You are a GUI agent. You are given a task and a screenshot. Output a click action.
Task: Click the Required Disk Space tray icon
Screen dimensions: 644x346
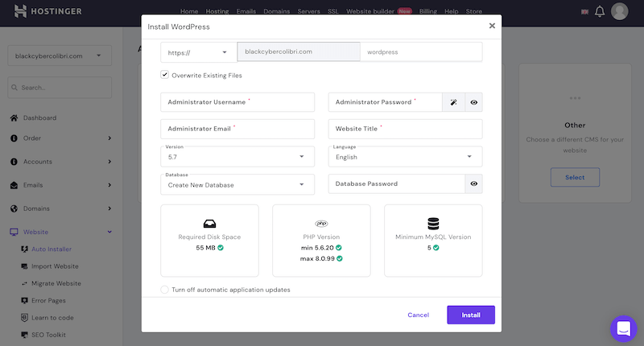(x=209, y=224)
